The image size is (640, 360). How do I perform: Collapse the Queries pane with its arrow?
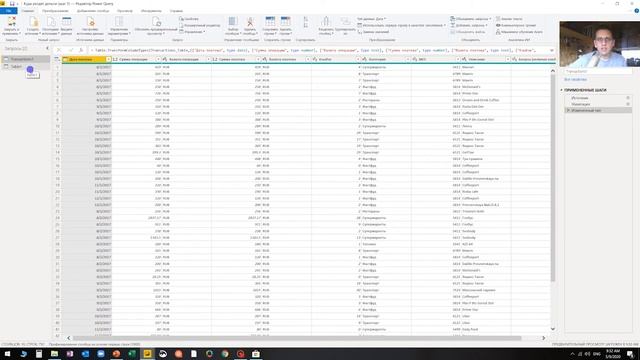pyautogui.click(x=47, y=49)
